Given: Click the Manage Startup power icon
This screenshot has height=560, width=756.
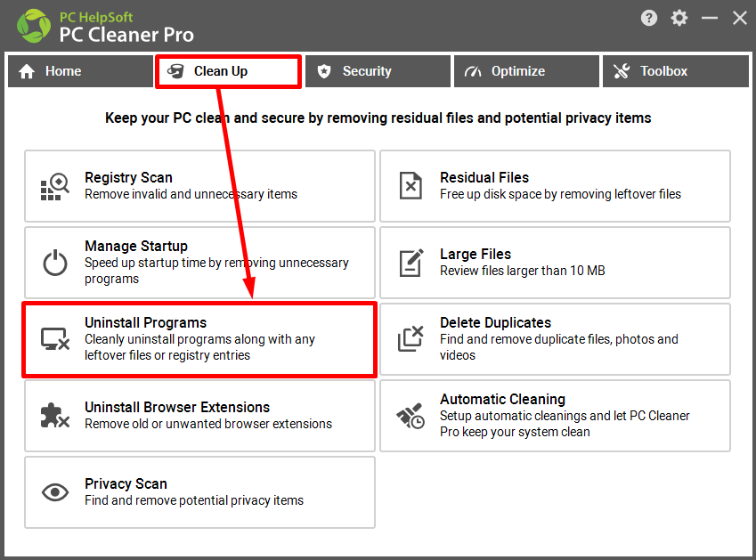Looking at the screenshot, I should (55, 263).
